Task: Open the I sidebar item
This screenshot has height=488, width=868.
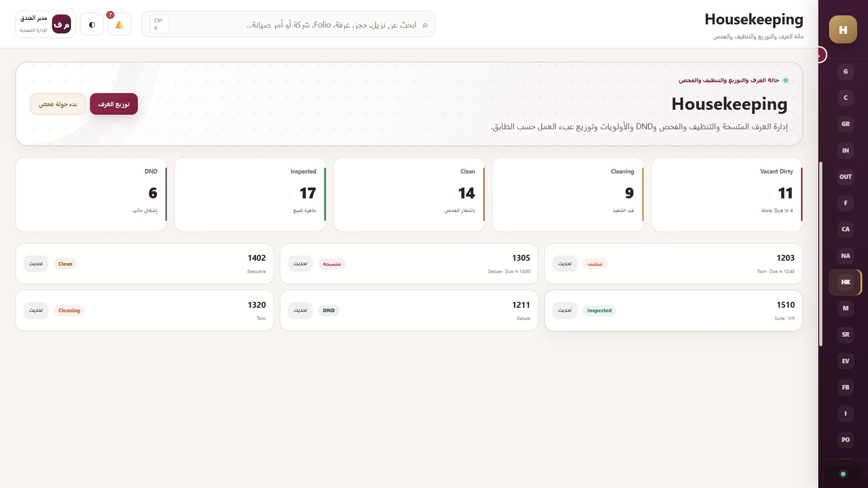Action: [845, 413]
